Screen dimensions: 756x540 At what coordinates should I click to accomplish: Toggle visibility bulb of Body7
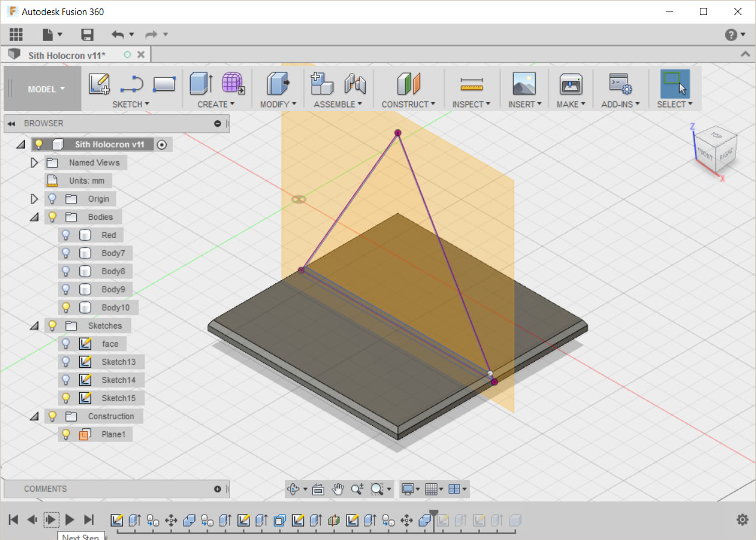66,253
